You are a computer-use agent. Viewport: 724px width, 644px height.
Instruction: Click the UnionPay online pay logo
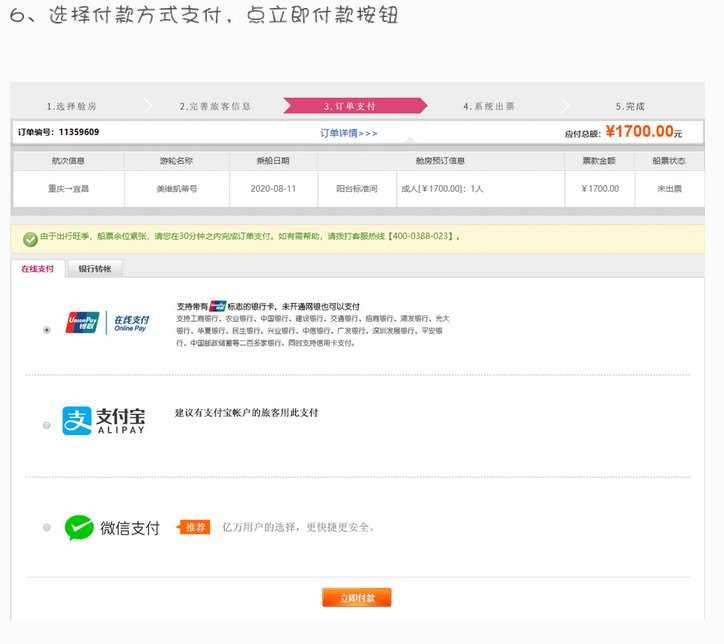tap(106, 322)
